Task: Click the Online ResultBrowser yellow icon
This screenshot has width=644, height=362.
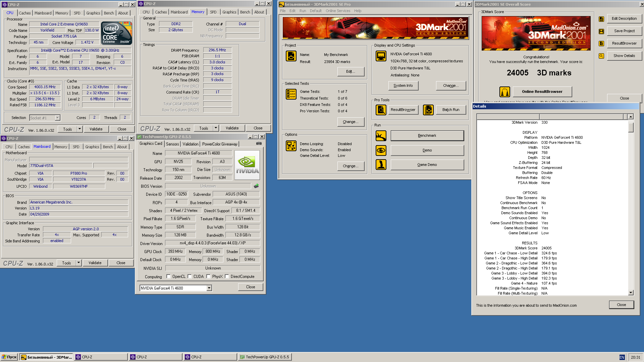Action: click(x=504, y=92)
